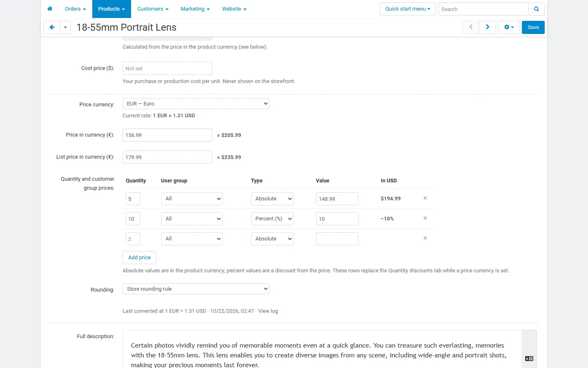Open the View log link
The height and width of the screenshot is (368, 588).
pyautogui.click(x=268, y=311)
